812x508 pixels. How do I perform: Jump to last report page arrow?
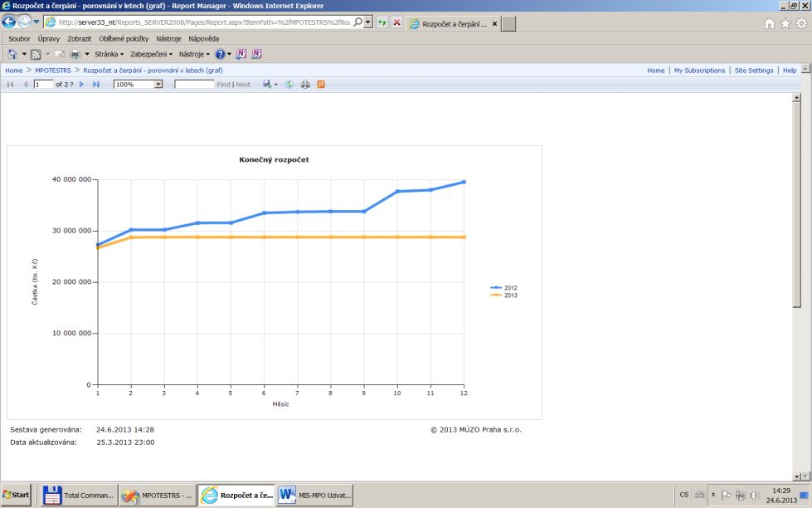point(96,85)
